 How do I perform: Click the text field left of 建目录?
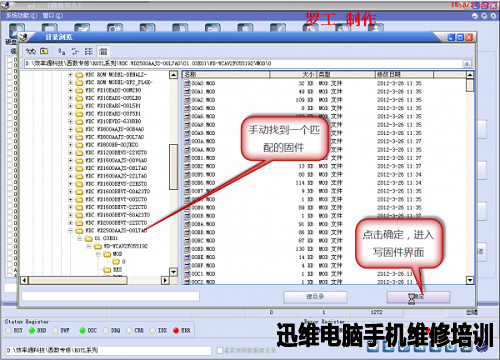point(110,296)
